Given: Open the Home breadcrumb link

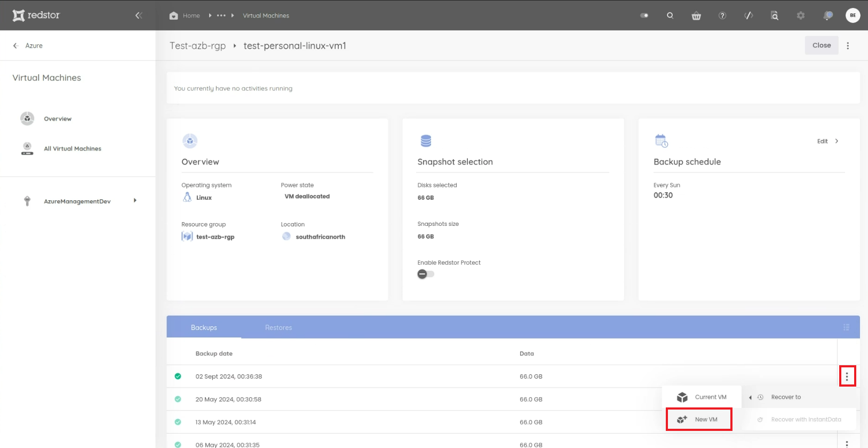Looking at the screenshot, I should 192,15.
